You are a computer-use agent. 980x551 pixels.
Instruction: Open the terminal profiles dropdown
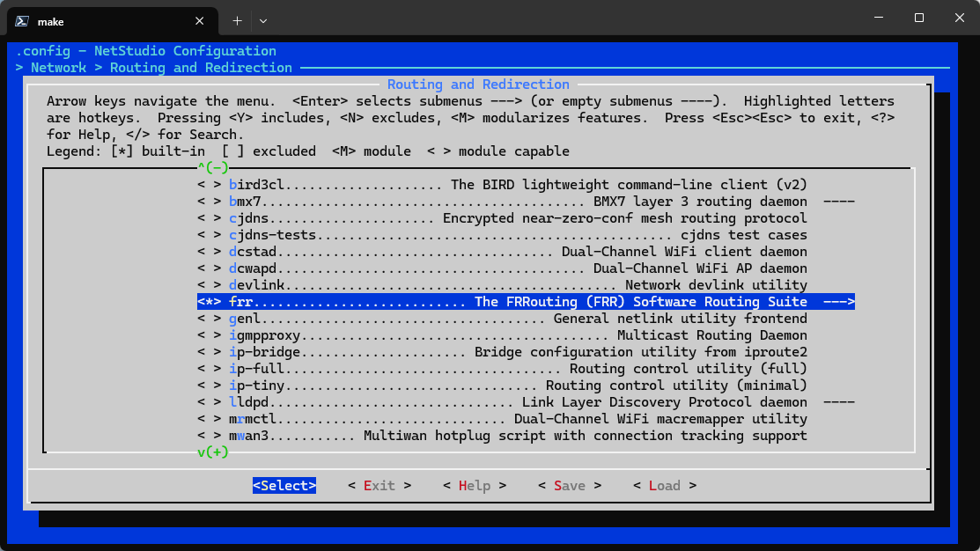(263, 19)
